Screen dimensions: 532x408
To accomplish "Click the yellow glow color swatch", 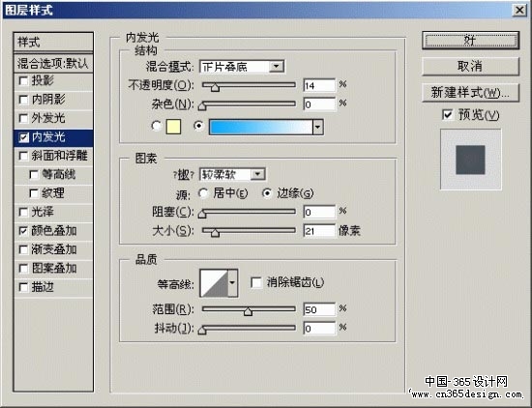I will 173,127.
